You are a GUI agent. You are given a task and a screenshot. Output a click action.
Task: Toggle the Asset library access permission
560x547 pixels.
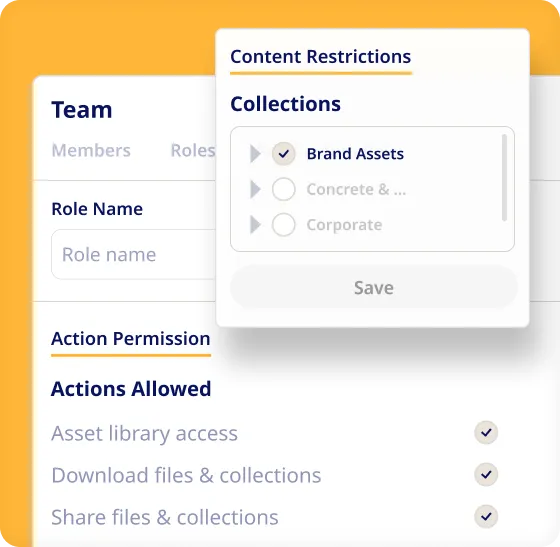(x=486, y=432)
